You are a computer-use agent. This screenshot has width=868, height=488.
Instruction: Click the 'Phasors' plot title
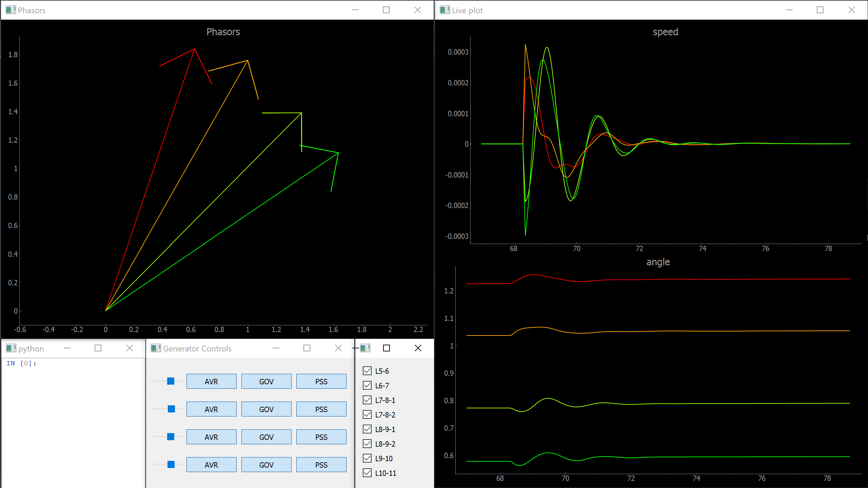pos(223,32)
